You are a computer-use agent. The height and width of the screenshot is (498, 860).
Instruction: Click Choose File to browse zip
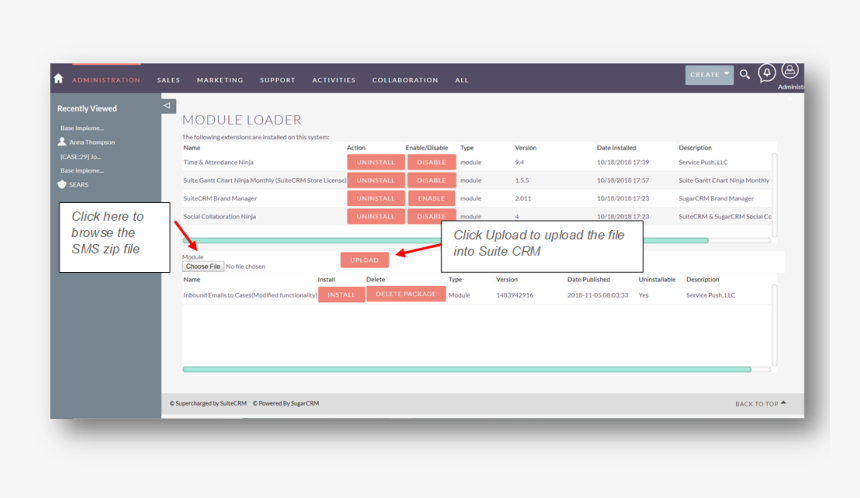(203, 267)
